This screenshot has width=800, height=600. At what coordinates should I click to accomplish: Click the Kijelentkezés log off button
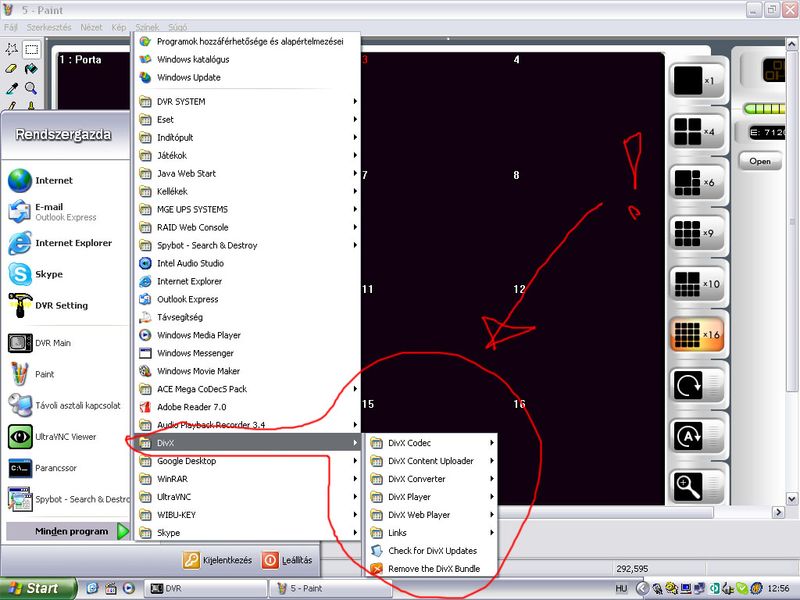[x=218, y=560]
